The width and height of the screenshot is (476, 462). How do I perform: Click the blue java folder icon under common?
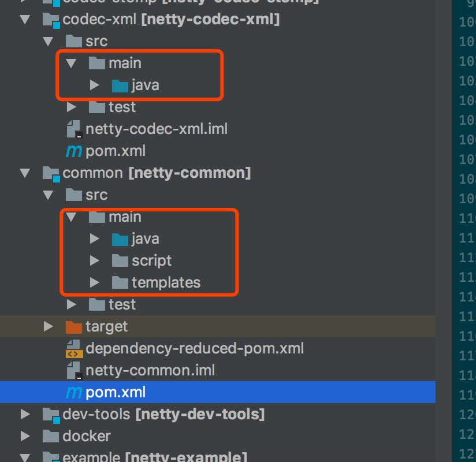[x=120, y=239]
